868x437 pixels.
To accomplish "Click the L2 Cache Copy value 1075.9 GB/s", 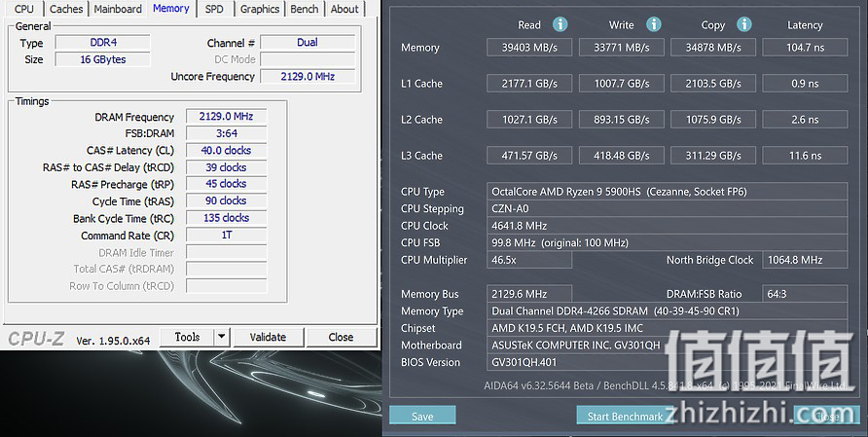I will pos(713,119).
